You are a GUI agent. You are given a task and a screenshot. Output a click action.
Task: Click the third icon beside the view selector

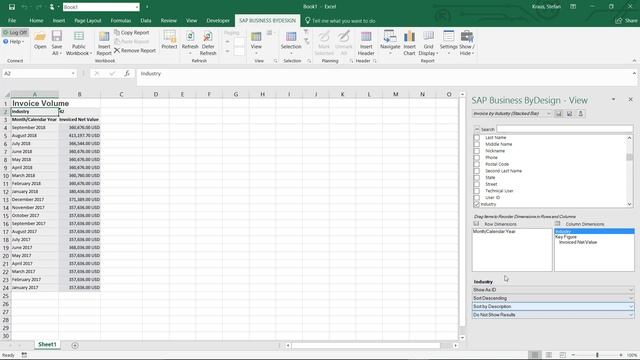click(x=580, y=113)
